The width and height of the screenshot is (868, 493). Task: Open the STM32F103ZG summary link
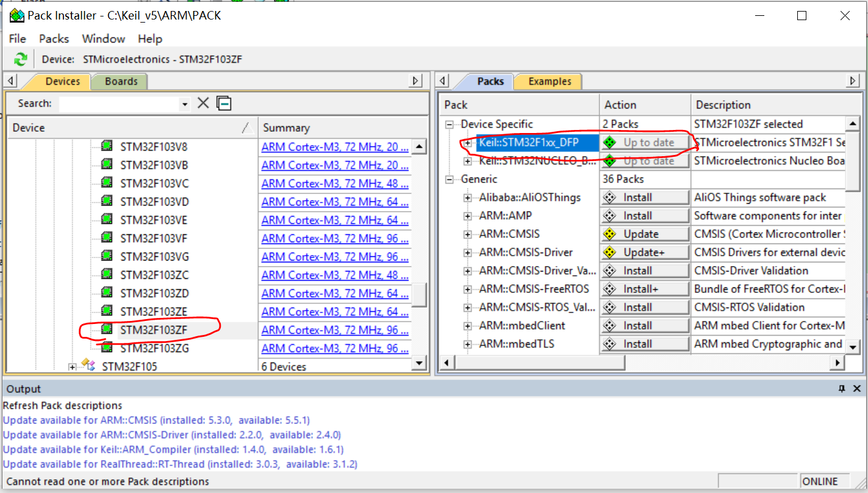click(335, 348)
